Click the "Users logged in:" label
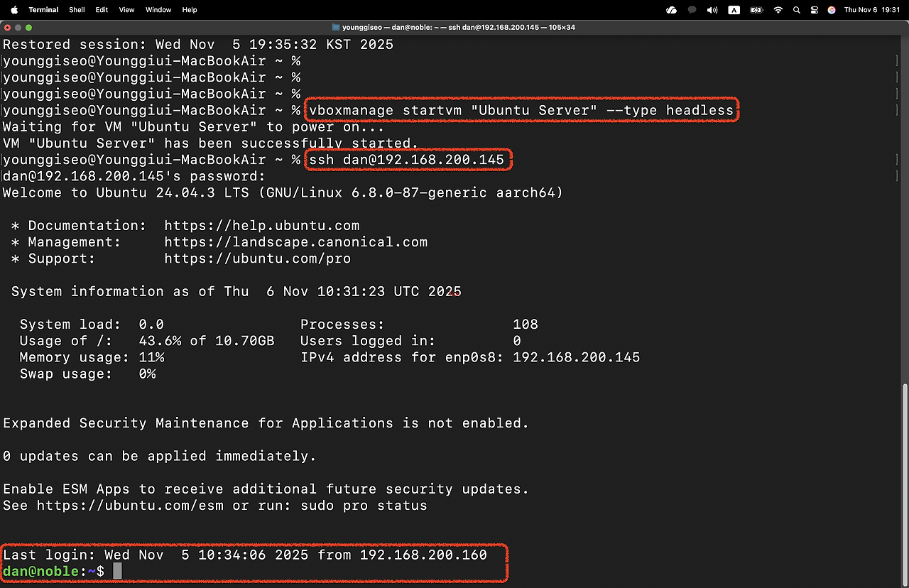Viewport: 909px width, 588px height. coord(368,341)
